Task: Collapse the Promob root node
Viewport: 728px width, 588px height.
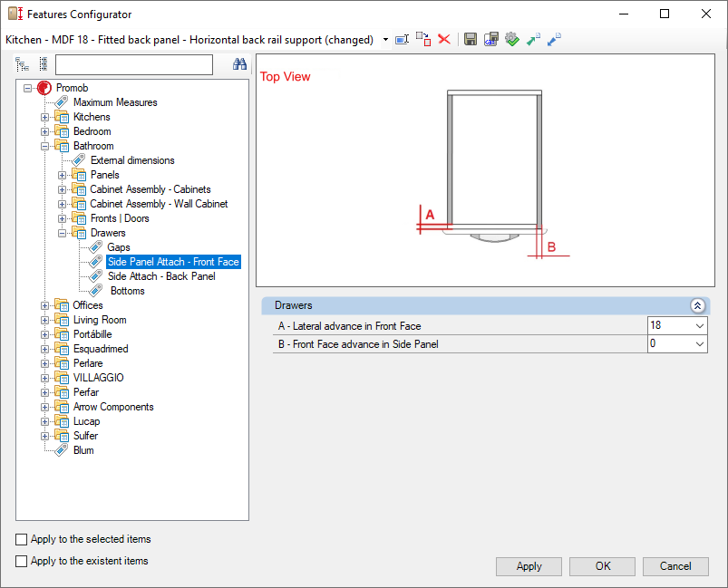Action: [x=28, y=88]
